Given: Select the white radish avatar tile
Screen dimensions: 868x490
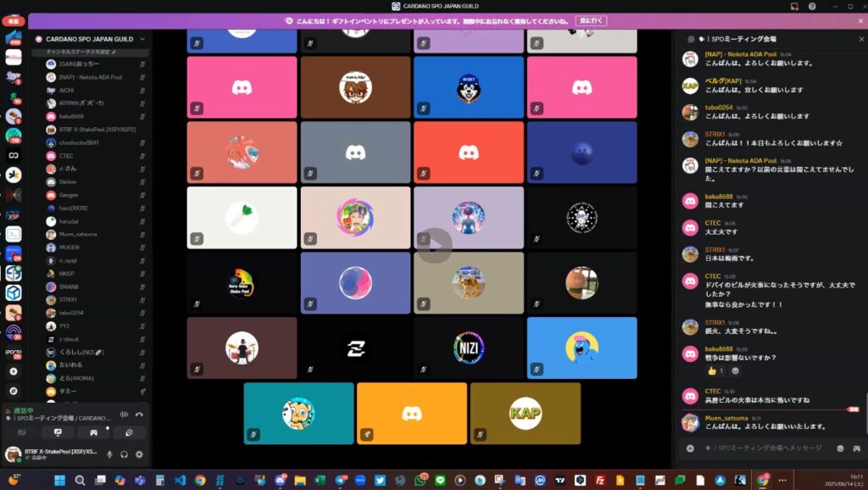Looking at the screenshot, I should [242, 218].
